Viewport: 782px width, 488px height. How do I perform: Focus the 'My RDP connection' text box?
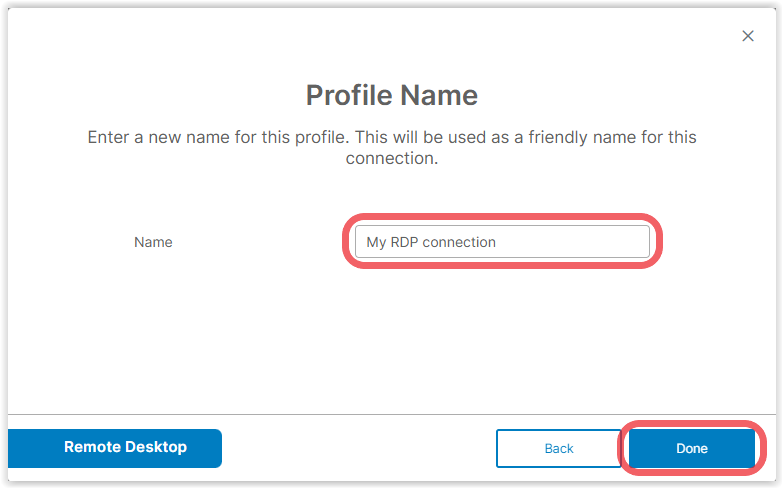[502, 242]
